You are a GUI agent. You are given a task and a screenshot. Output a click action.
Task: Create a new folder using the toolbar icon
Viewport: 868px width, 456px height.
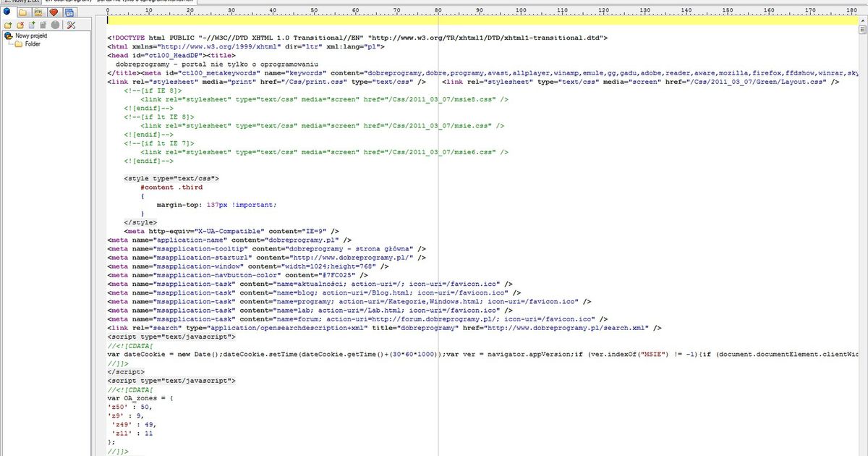click(x=7, y=24)
